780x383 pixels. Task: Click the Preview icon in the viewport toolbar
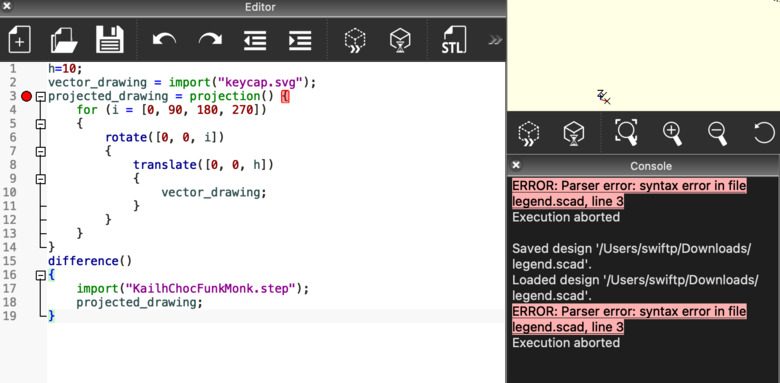[x=529, y=133]
